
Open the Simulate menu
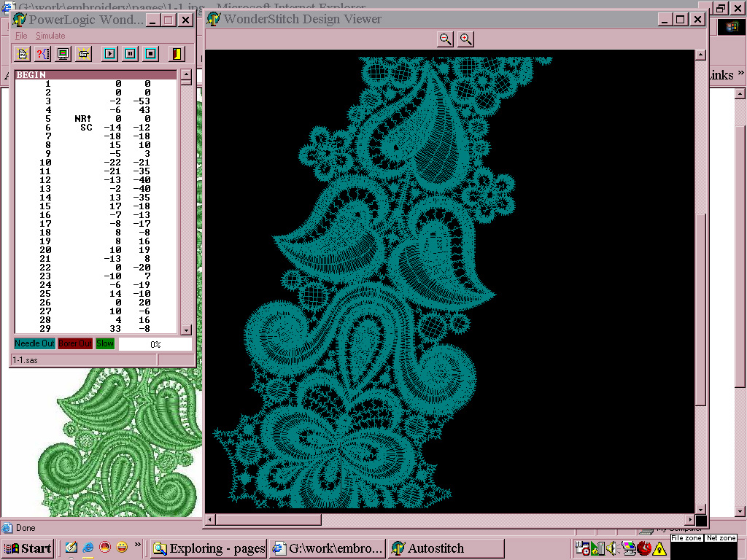pos(50,36)
